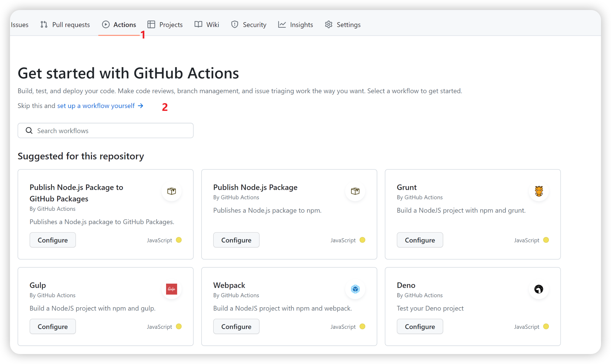Select the Actions tab

tap(119, 25)
